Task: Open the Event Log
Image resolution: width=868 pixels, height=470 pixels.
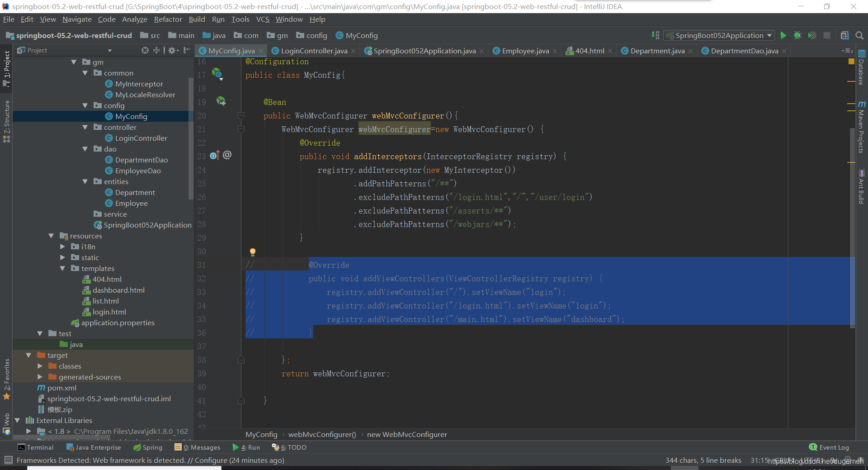Action: point(829,447)
